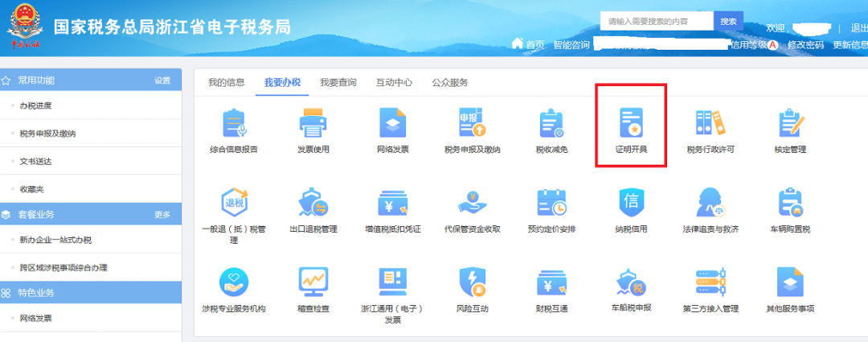Click 设置 in 常用功能 header

pos(162,80)
